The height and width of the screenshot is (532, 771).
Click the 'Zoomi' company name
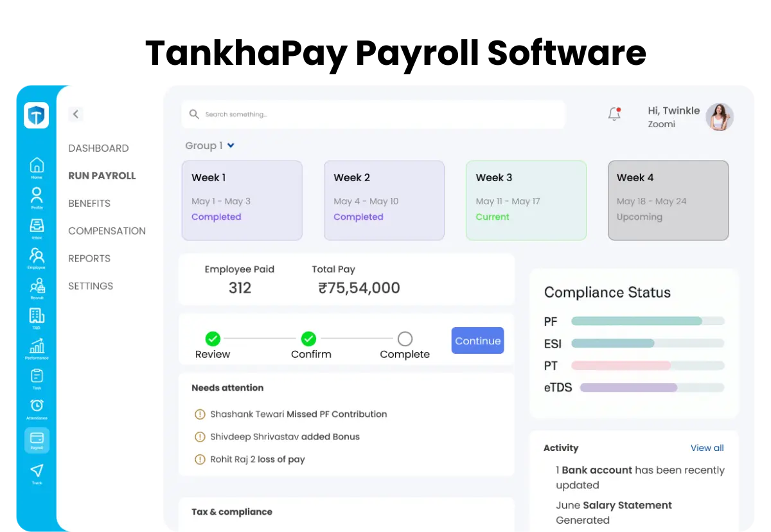point(661,124)
